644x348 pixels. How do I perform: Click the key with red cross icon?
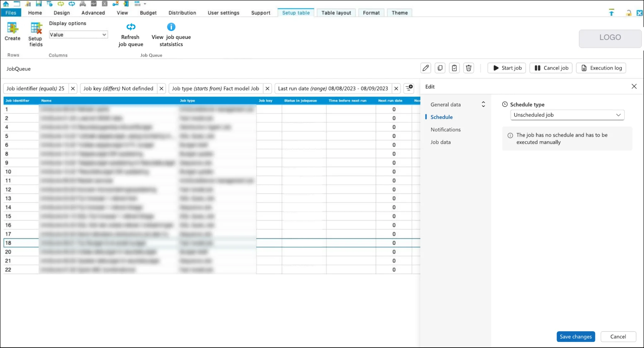pos(116,4)
